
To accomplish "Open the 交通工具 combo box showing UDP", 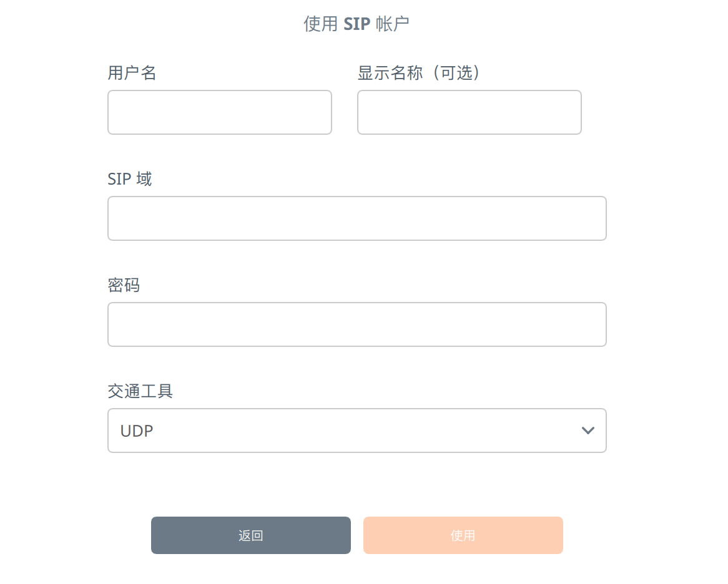I will [x=357, y=431].
